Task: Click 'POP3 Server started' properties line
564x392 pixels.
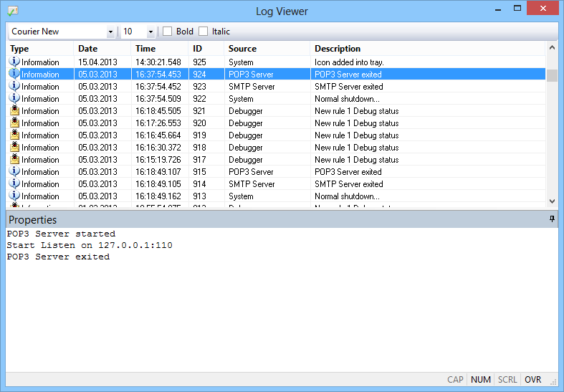Action: tap(61, 234)
